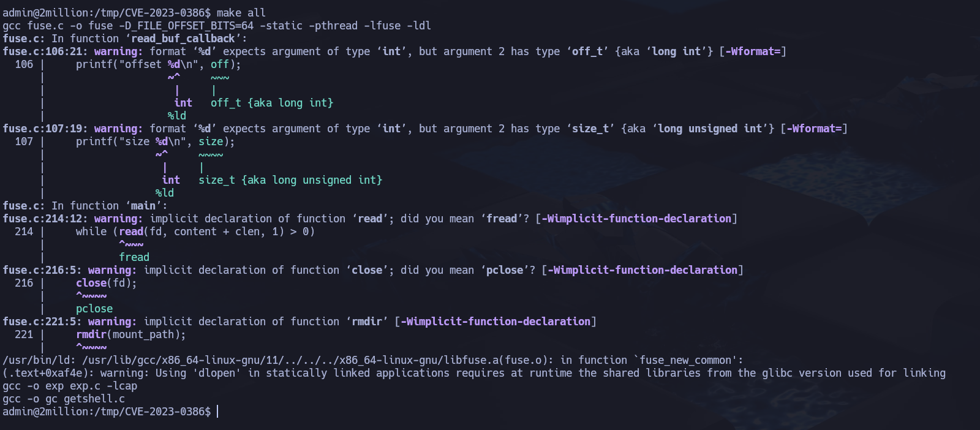Screen dimensions: 980x430
Task: Click the green 'fread' suggestion
Action: click(x=134, y=257)
